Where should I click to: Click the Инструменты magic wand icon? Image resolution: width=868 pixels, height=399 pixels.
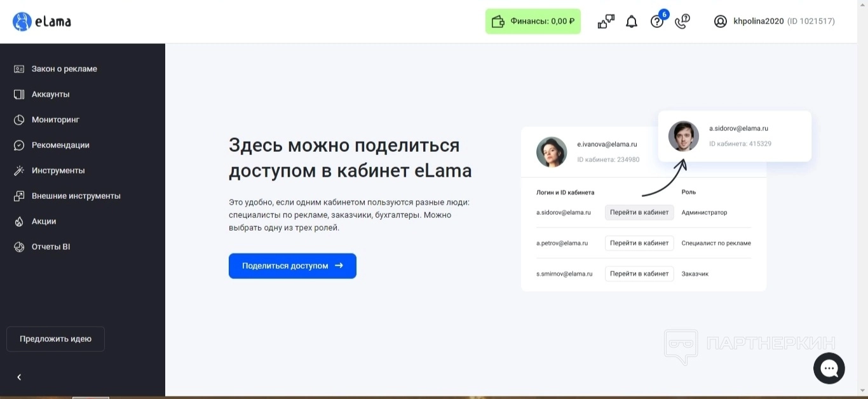(x=19, y=170)
